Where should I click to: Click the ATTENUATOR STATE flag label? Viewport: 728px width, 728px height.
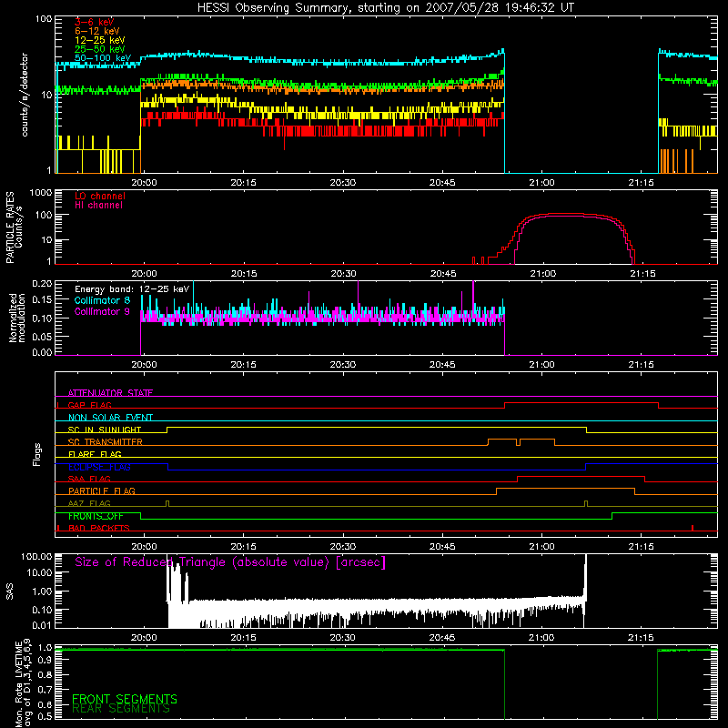click(x=110, y=393)
